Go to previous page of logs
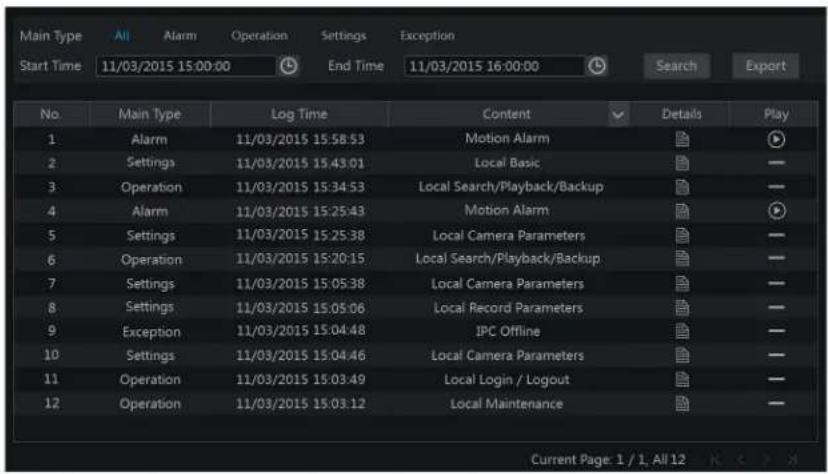Viewport: 828px width, 474px height. click(x=741, y=460)
